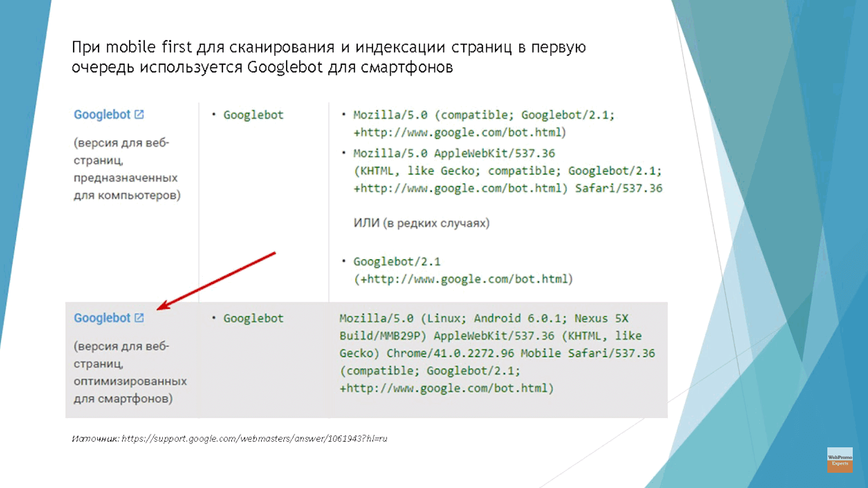Click 'ИЛИ (в редких случаях)' text

(422, 224)
